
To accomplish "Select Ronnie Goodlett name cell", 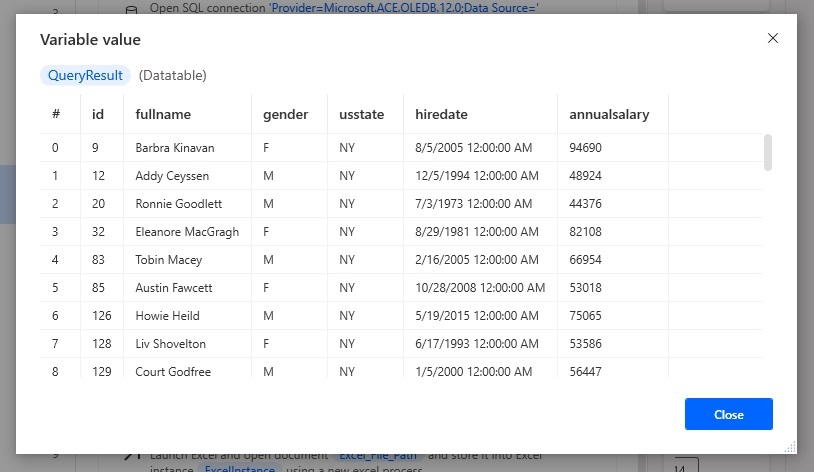I will [x=179, y=204].
